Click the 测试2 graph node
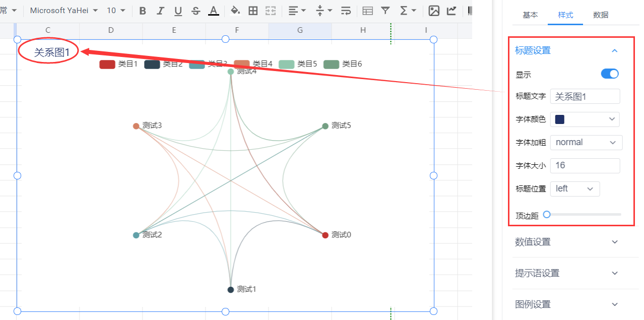Screen dimensions: 644x320 [x=136, y=235]
